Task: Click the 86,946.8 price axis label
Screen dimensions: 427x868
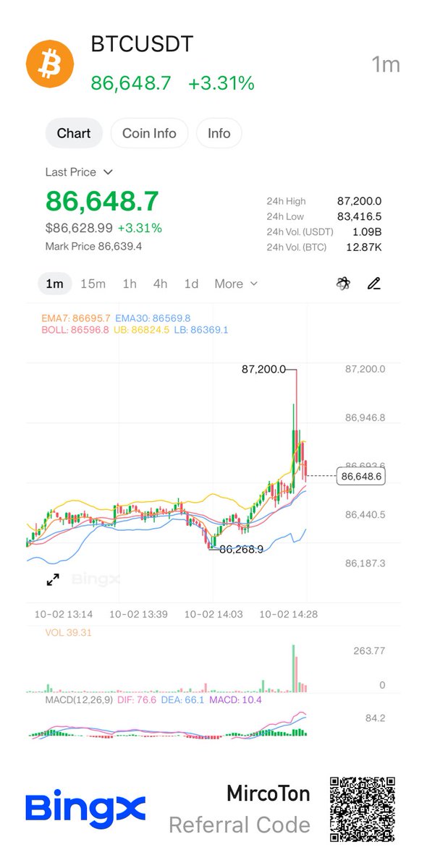Action: point(365,417)
